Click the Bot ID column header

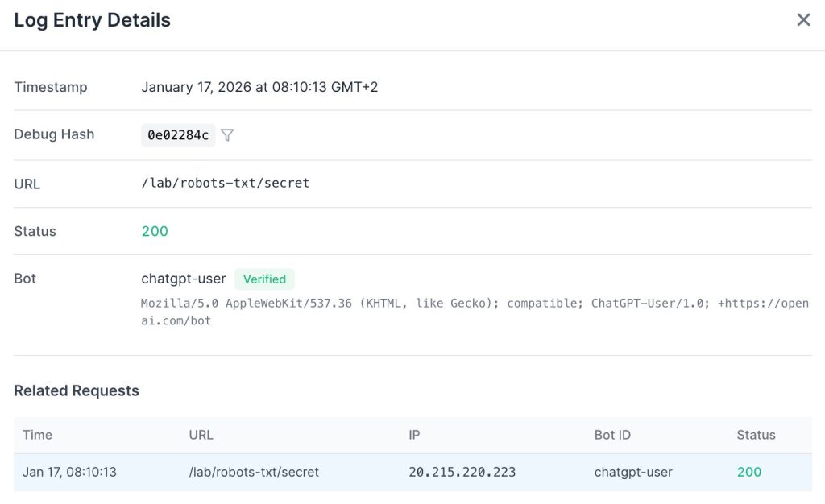pyautogui.click(x=612, y=435)
